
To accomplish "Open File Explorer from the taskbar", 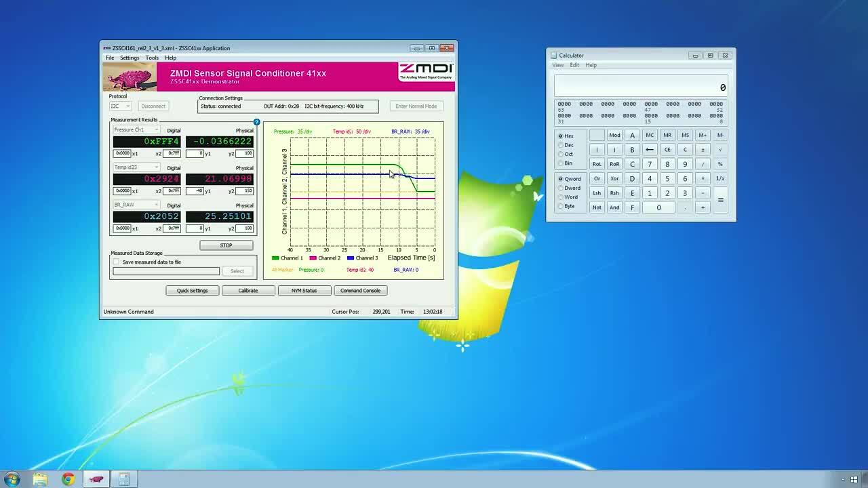I will (x=40, y=479).
